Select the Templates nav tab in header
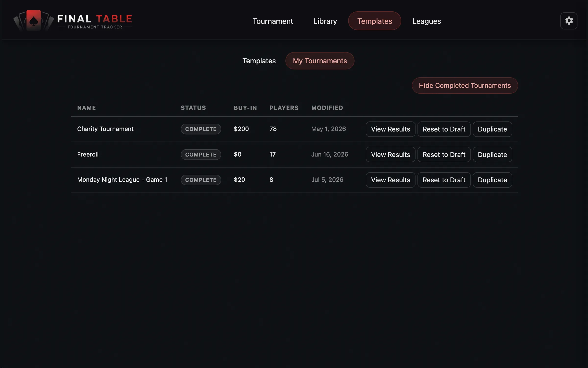 (375, 21)
